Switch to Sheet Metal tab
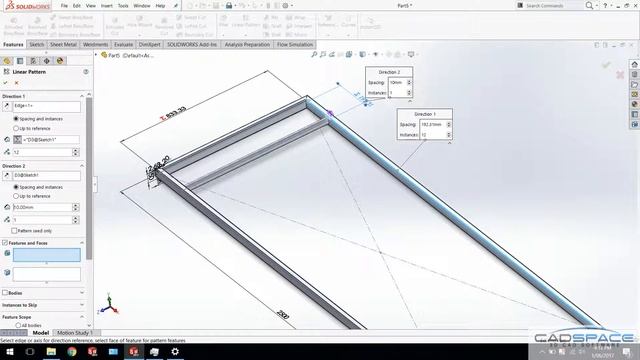Image resolution: width=640 pixels, height=360 pixels. [x=63, y=44]
